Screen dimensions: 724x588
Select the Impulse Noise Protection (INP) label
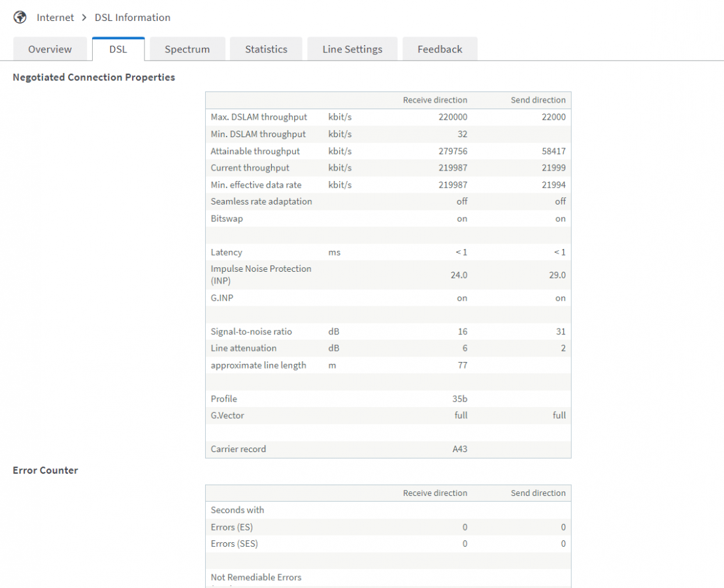(x=261, y=275)
